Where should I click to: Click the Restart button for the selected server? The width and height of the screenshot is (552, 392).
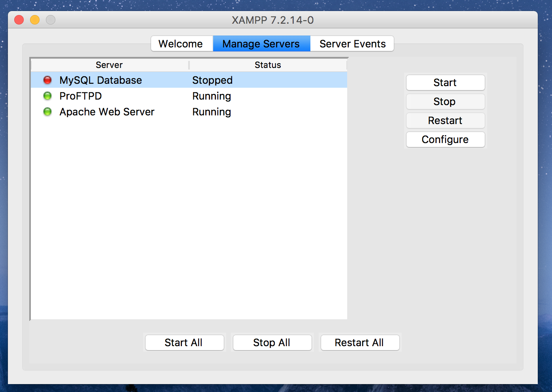445,121
